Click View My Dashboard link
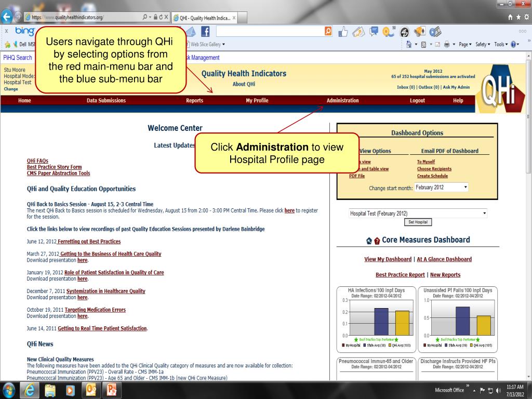The height and width of the screenshot is (399, 532). coord(388,259)
